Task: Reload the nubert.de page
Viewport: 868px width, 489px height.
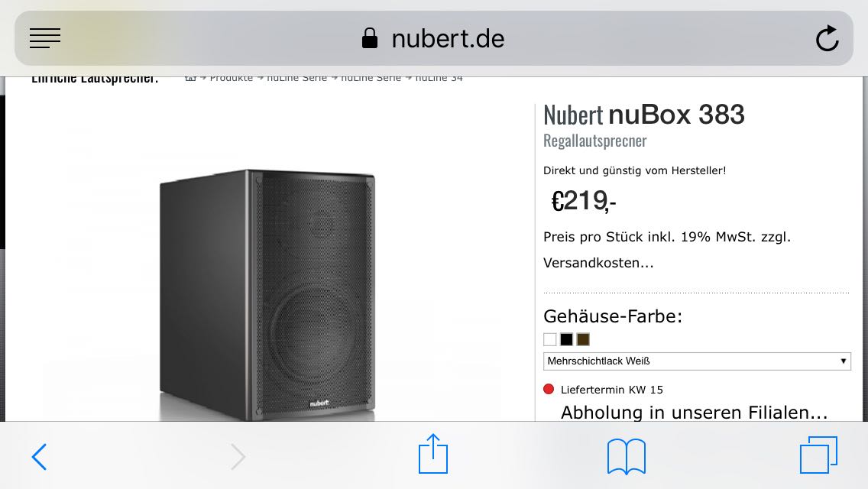Action: 827,38
